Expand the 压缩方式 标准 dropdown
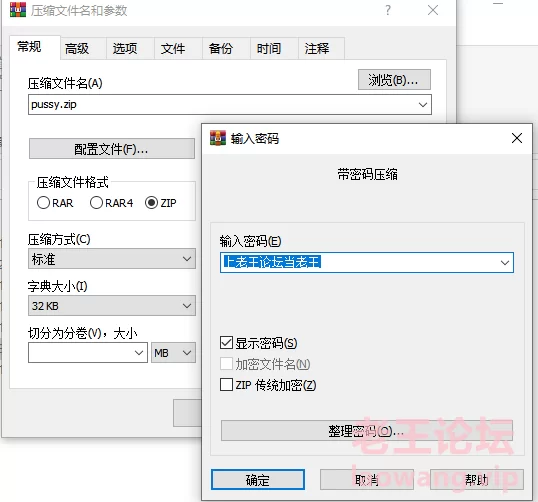538x502 pixels. coord(112,259)
